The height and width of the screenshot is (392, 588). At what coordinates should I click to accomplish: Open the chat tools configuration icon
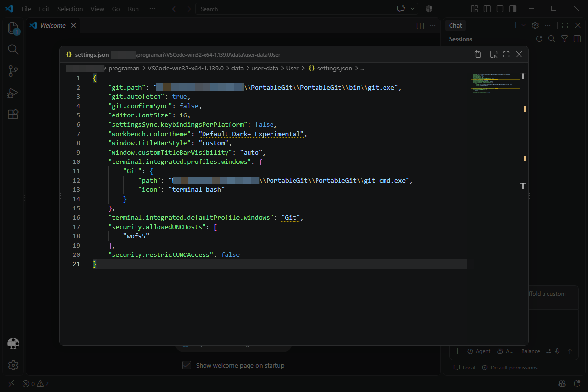pos(549,351)
